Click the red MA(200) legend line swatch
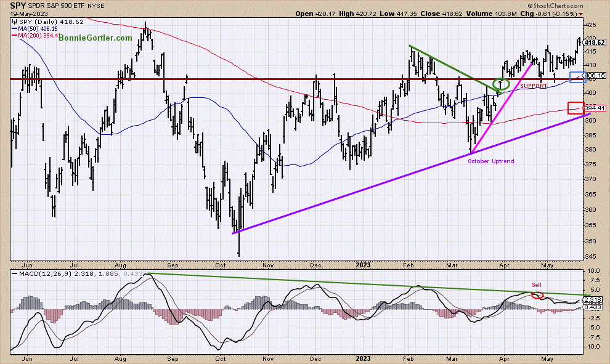The width and height of the screenshot is (610, 364). pos(14,36)
